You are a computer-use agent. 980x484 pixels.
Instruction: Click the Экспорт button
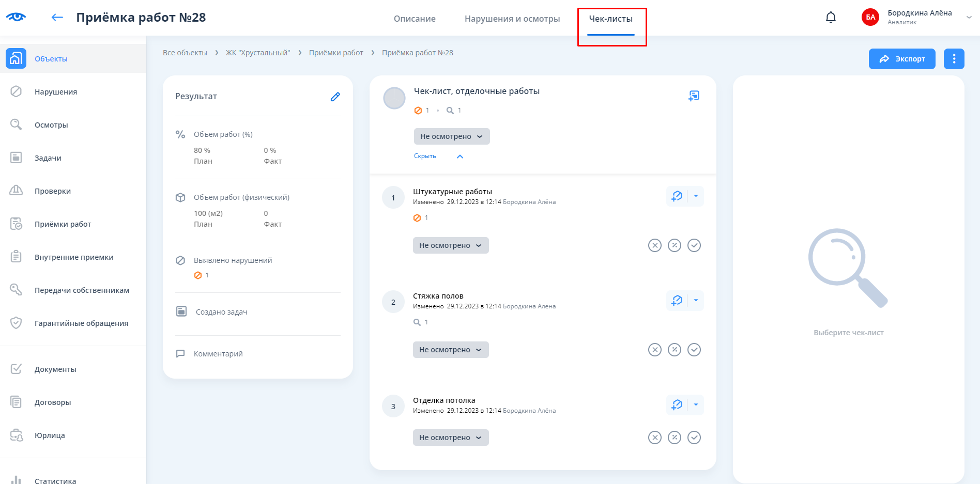[x=901, y=59]
